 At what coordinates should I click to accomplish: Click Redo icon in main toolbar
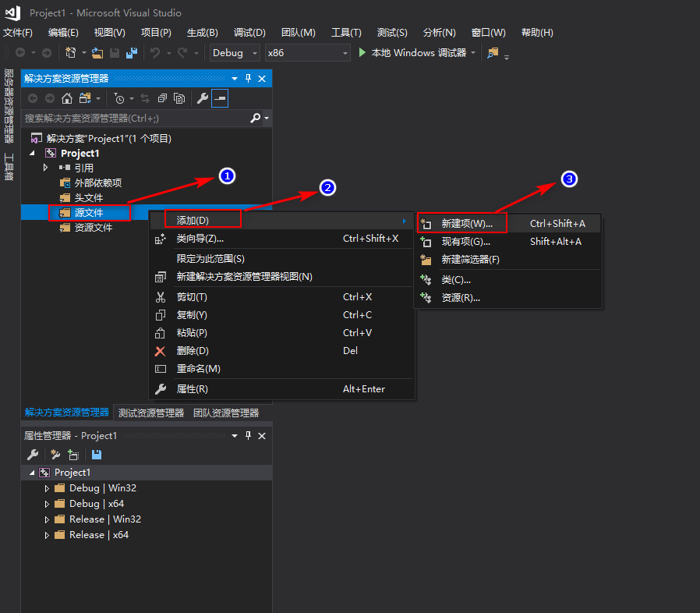[182, 53]
